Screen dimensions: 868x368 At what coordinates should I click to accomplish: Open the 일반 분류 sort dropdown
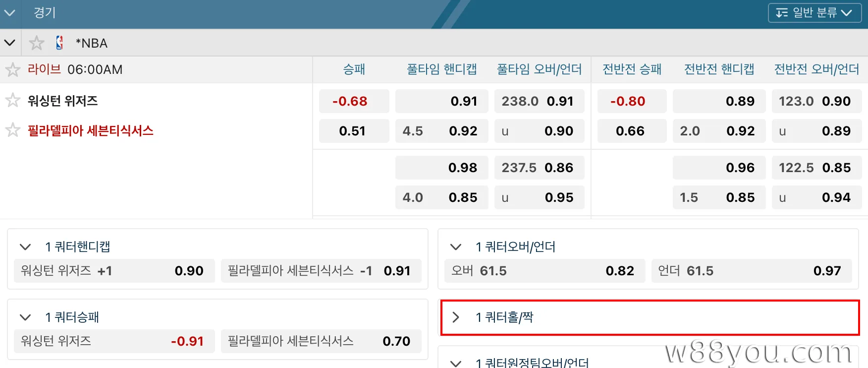[x=814, y=13]
